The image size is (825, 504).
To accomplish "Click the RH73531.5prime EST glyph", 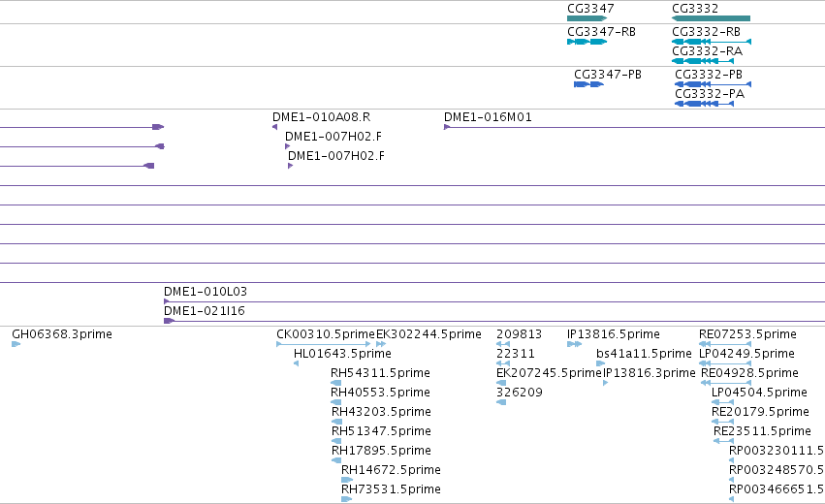I will click(x=347, y=499).
